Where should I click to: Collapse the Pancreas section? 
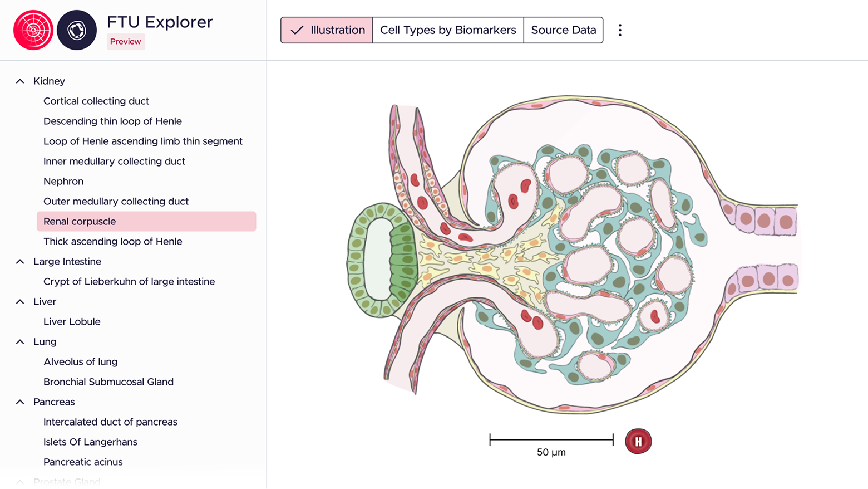(20, 402)
